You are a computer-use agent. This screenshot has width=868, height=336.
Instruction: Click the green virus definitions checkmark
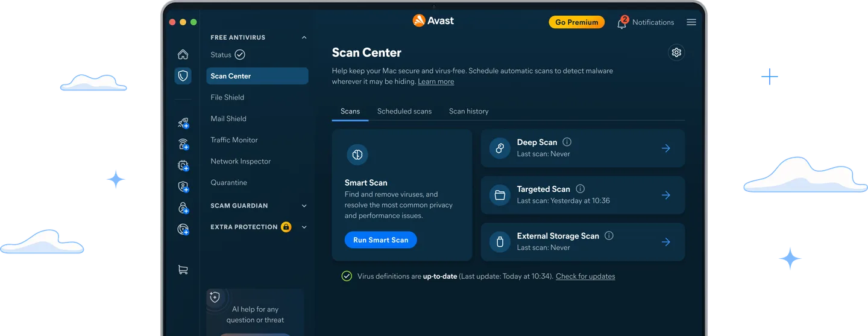[347, 276]
